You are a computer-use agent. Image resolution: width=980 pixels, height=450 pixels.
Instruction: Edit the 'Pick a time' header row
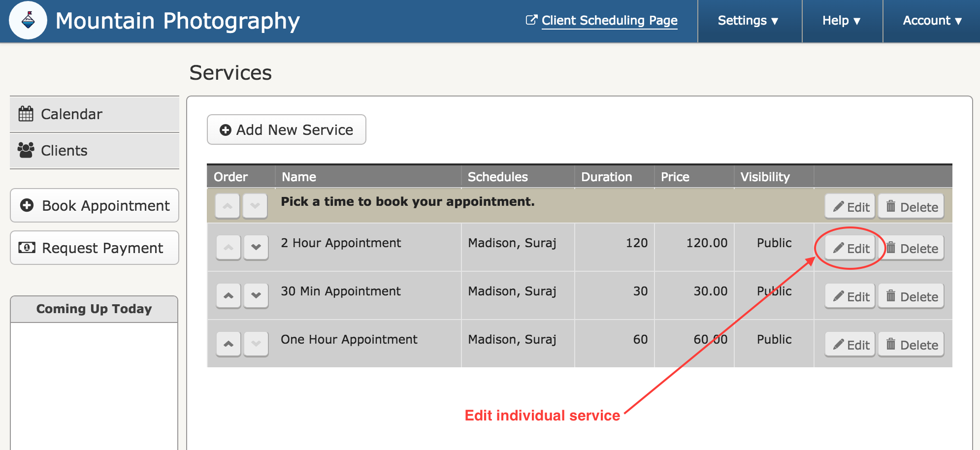coord(850,207)
